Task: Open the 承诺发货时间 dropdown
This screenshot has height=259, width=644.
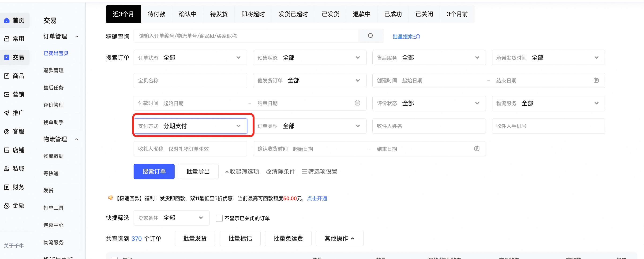Action: (548, 58)
